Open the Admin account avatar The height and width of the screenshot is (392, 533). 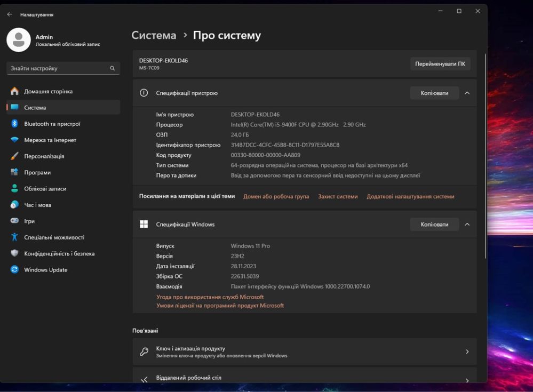19,40
